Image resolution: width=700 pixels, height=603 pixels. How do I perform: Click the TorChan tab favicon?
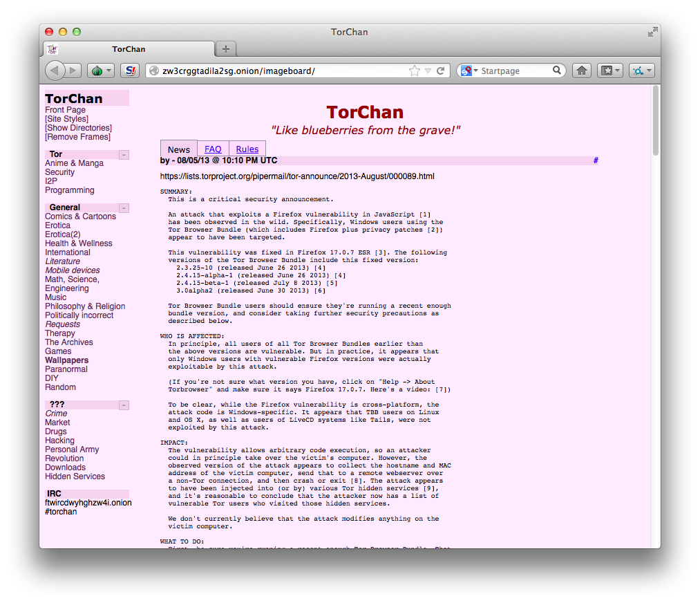tap(53, 48)
